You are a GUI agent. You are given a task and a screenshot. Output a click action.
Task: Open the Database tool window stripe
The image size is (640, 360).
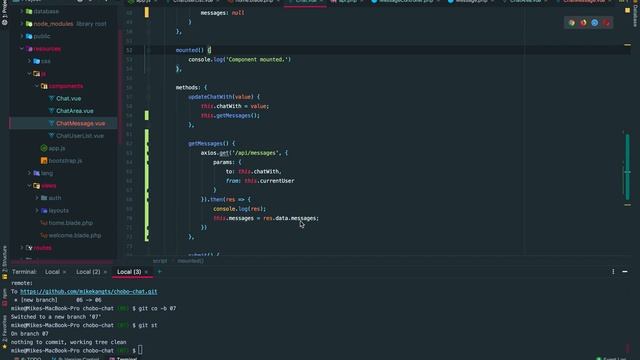pos(636,13)
